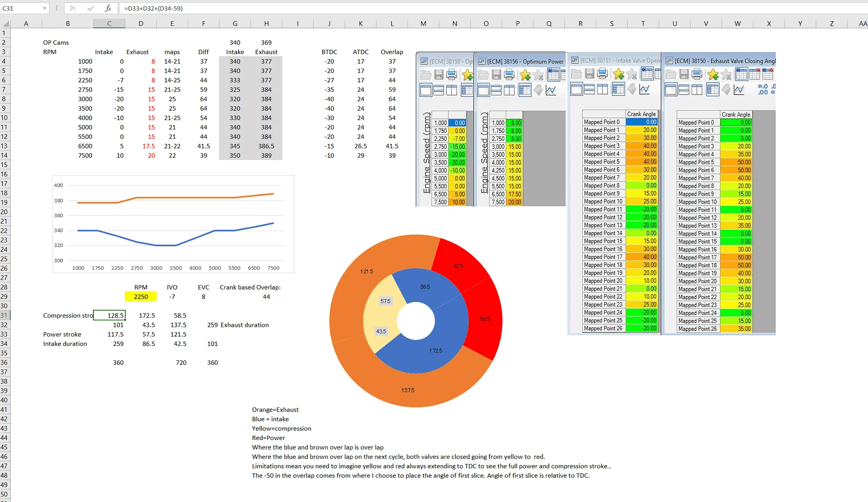Click the selected cell showing 128.5

pos(109,315)
